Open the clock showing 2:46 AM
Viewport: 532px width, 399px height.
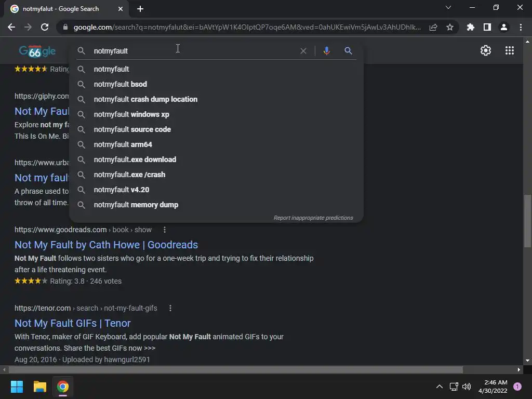click(x=493, y=387)
